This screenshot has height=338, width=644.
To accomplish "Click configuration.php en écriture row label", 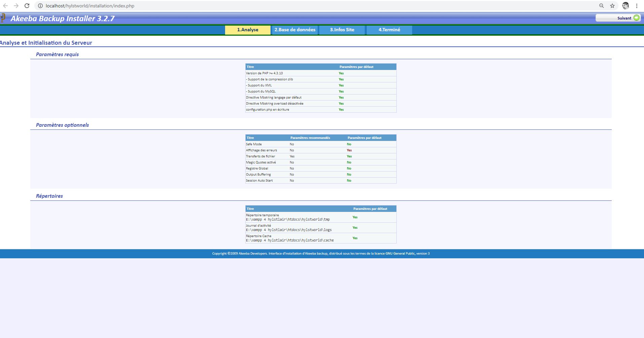I will [267, 110].
